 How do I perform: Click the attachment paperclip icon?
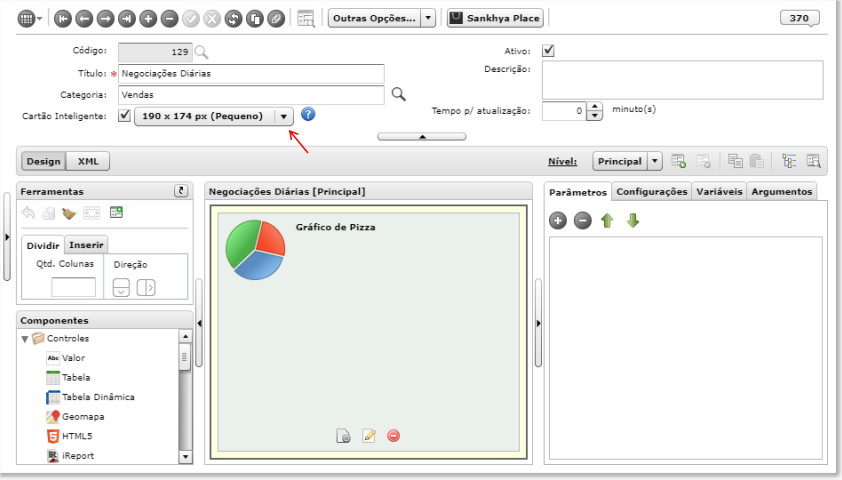(x=276, y=19)
